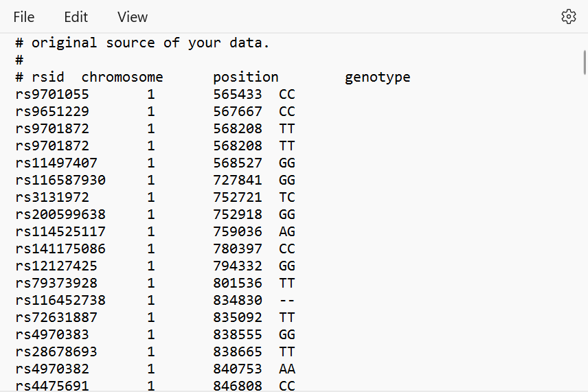This screenshot has width=588, height=392.
Task: Click position value '846808'
Action: point(238,386)
